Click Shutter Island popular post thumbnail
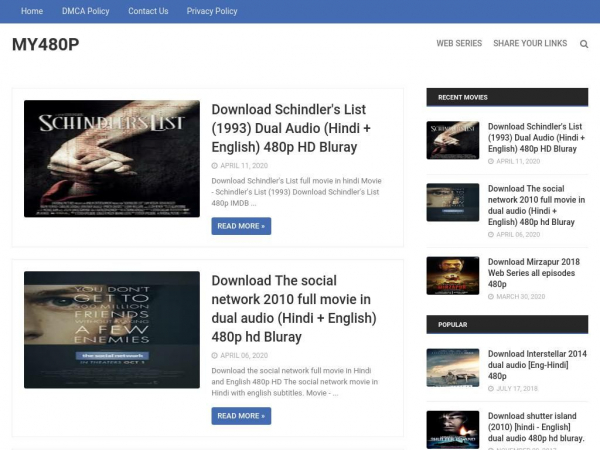 [452, 429]
